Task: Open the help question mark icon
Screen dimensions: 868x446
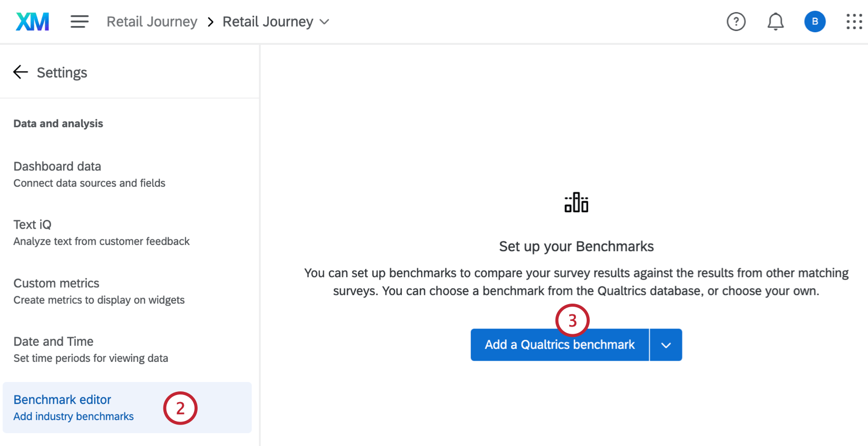Action: click(x=736, y=21)
